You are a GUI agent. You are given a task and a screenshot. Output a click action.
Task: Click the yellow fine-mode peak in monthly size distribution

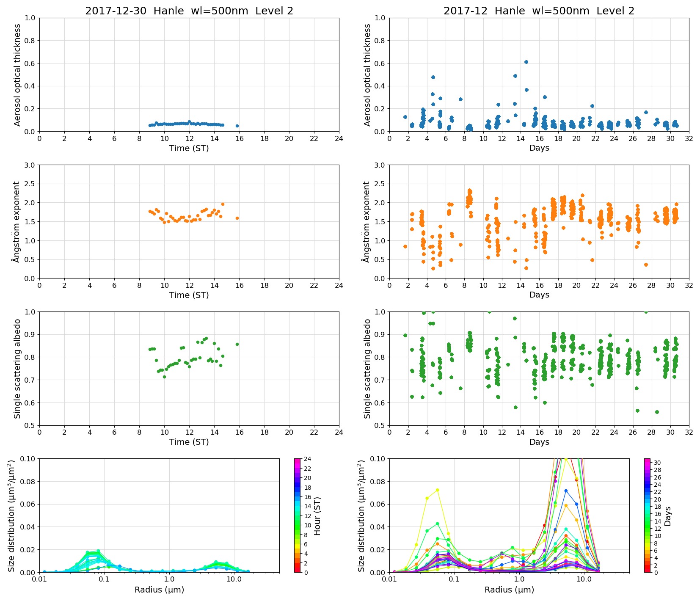pyautogui.click(x=437, y=490)
